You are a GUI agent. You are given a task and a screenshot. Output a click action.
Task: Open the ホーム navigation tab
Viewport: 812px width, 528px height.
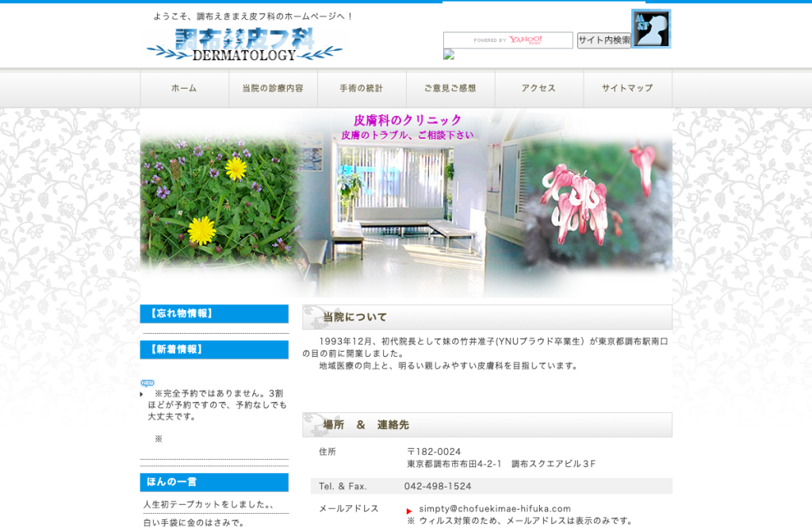click(x=184, y=89)
